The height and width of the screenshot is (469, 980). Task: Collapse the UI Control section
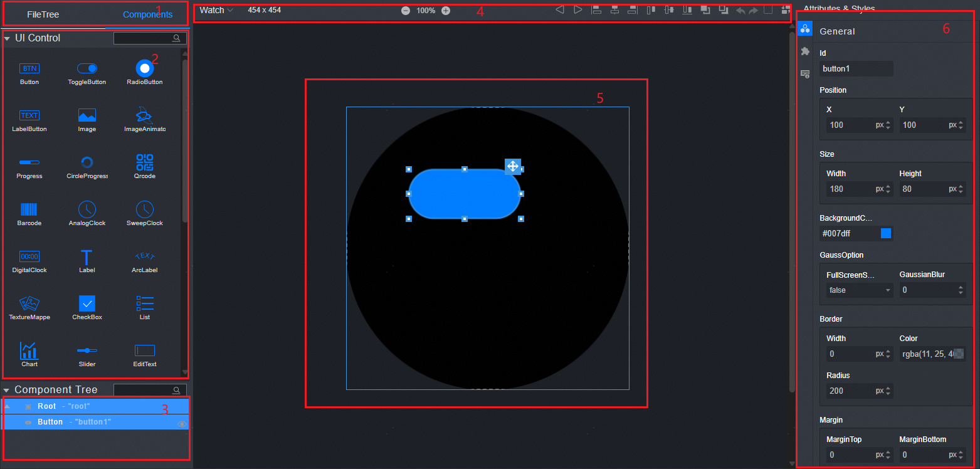[x=7, y=38]
